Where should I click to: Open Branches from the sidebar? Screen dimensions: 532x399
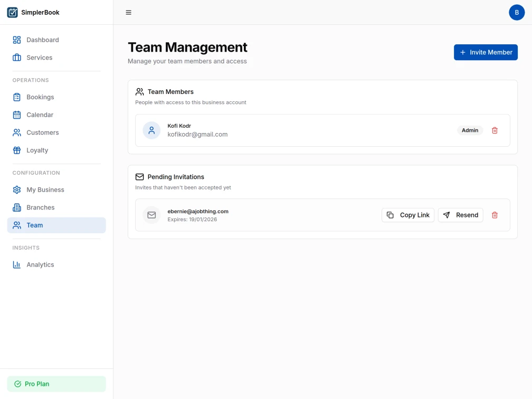(x=56, y=207)
